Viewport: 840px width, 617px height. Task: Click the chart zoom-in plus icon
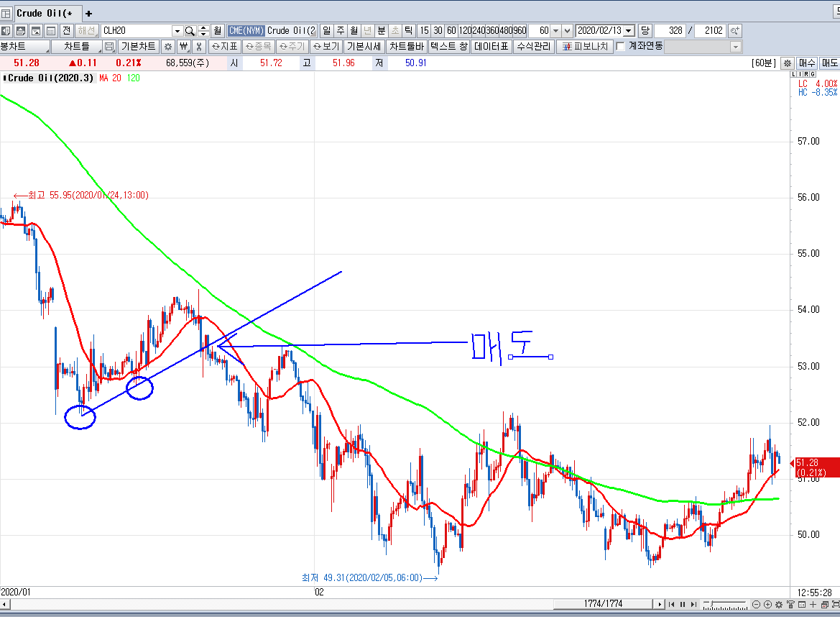point(767,604)
